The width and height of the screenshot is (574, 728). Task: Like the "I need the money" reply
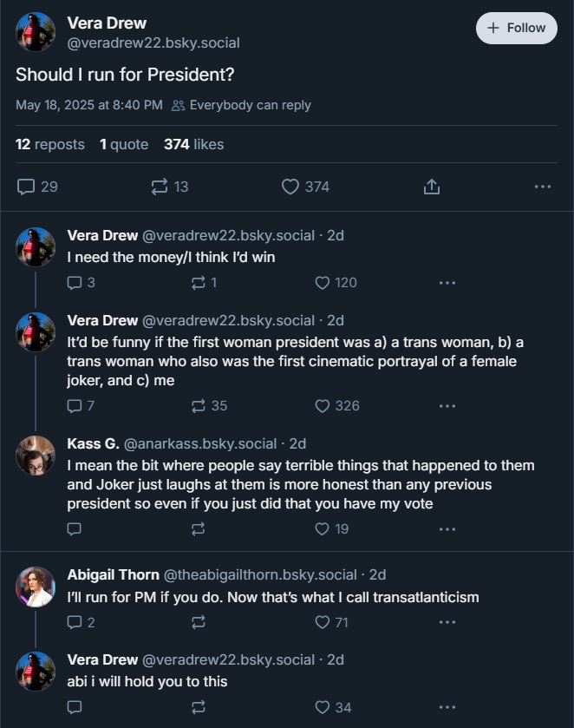point(323,283)
